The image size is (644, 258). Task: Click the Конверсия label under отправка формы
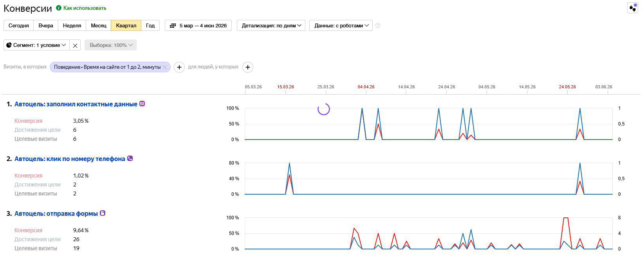click(x=28, y=230)
